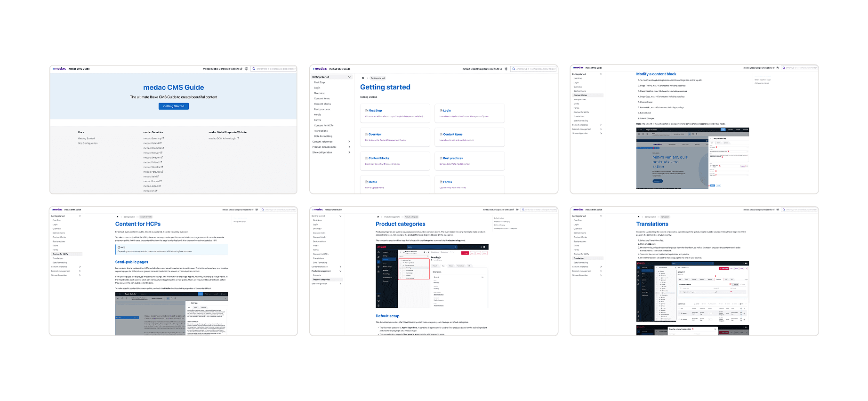Select Content for HCPs in Getting started page sidebar
868x401 pixels.
pos(324,126)
